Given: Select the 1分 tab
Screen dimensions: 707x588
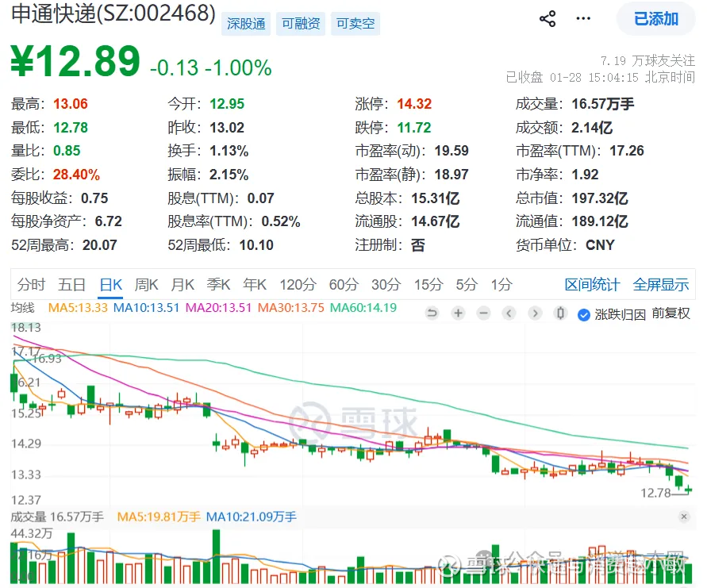Looking at the screenshot, I should [x=501, y=285].
